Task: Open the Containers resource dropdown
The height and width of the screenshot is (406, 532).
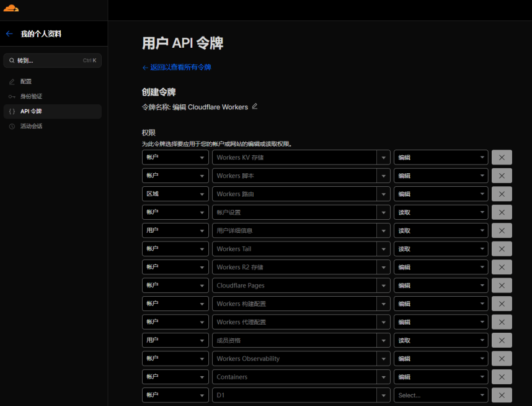Action: click(301, 377)
